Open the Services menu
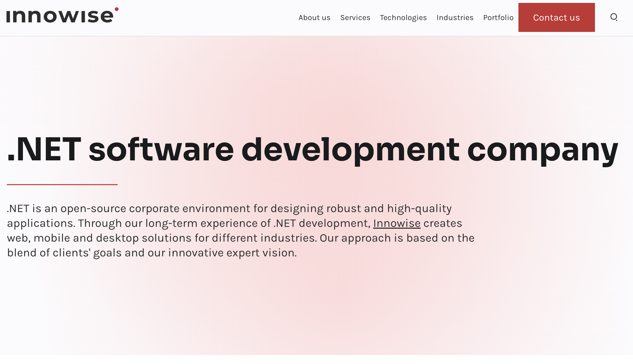633x364 pixels. tap(355, 18)
